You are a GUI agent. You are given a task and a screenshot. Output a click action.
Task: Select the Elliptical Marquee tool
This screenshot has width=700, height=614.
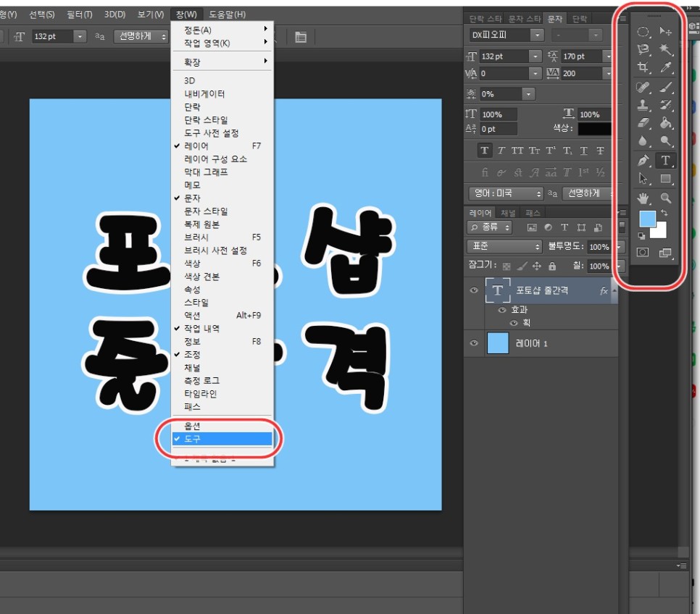click(643, 31)
